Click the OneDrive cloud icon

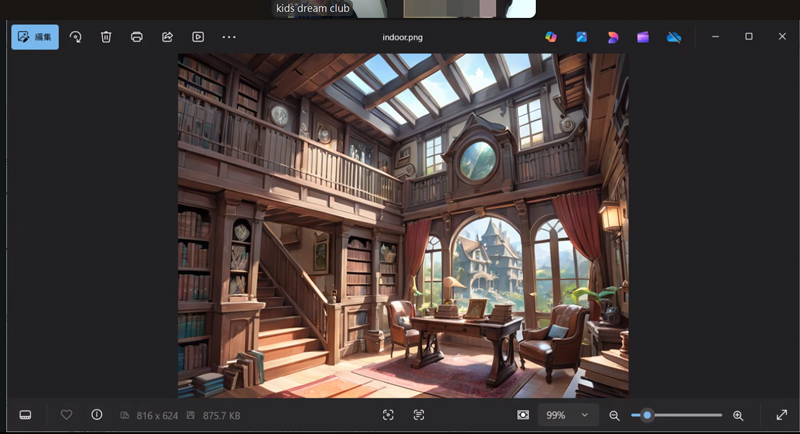(x=674, y=37)
